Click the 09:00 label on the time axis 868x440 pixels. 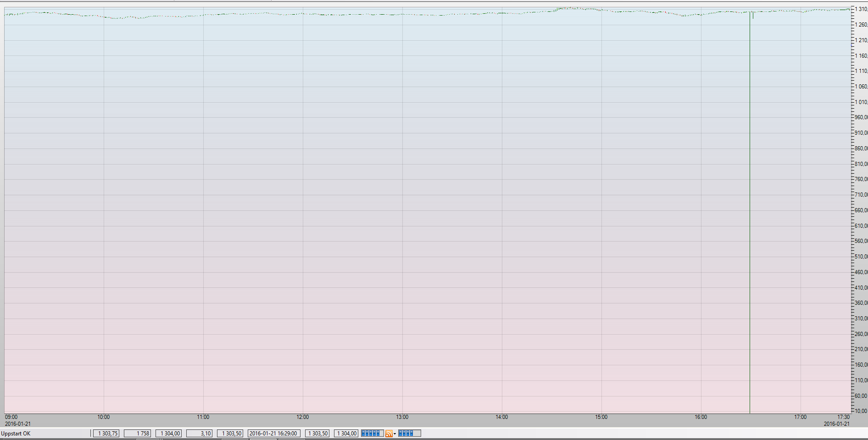click(11, 417)
